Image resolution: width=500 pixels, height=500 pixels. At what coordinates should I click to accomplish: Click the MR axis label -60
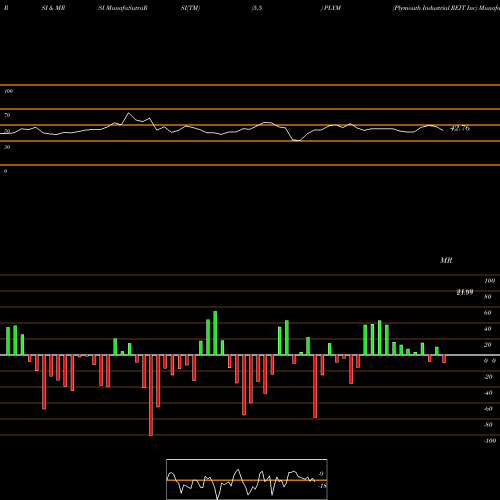click(x=488, y=409)
